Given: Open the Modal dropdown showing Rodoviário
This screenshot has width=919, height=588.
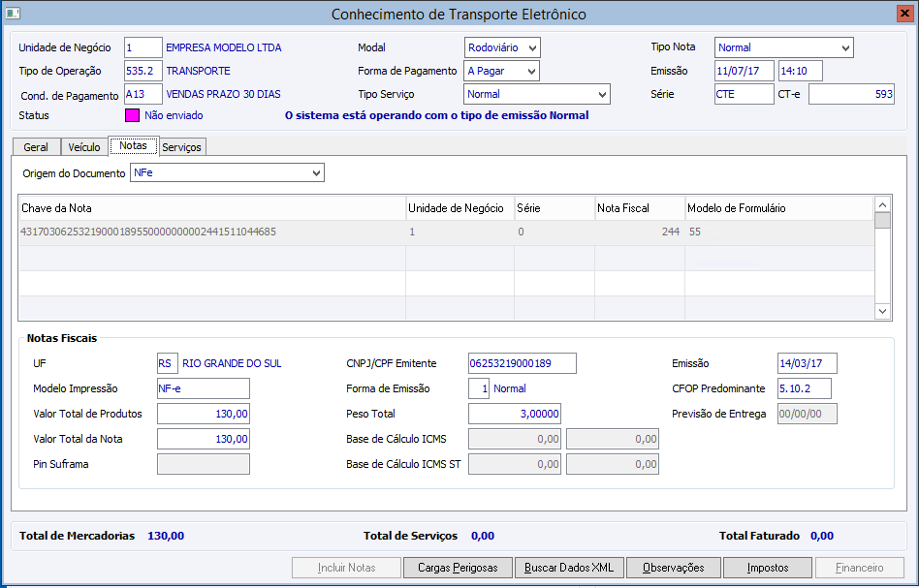Looking at the screenshot, I should coord(502,47).
